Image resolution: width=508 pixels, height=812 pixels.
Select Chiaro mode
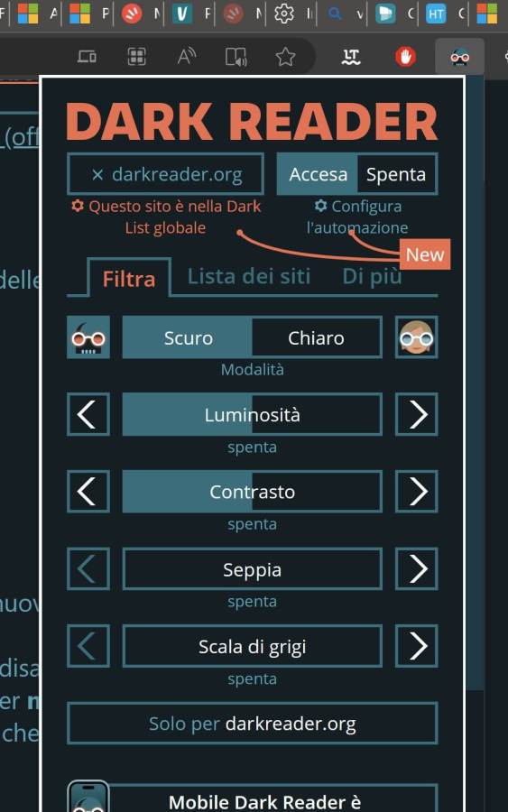tap(316, 337)
